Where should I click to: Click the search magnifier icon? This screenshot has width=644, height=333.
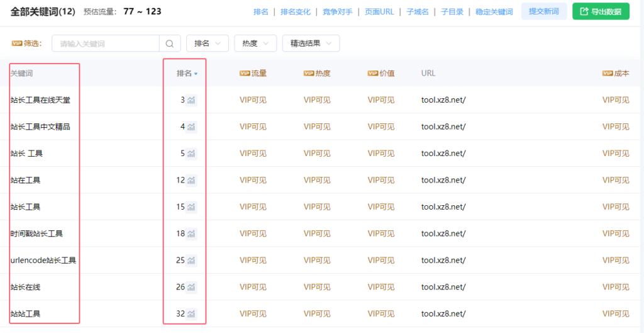[x=170, y=43]
